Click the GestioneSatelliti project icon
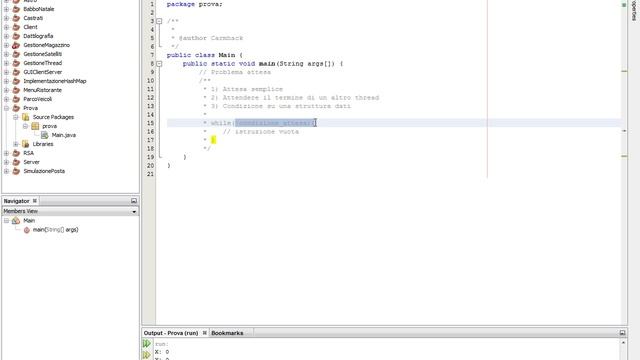This screenshot has height=360, width=640. [x=16, y=54]
